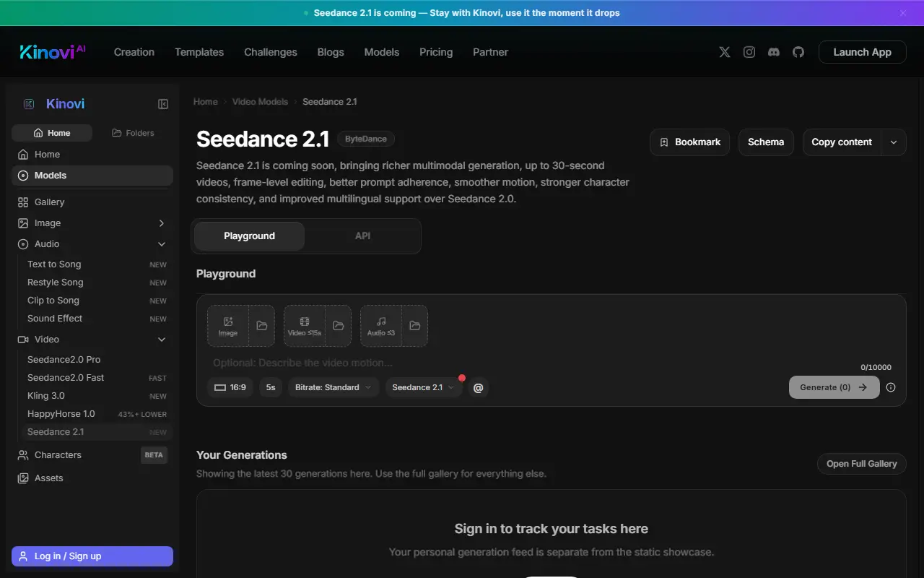The image size is (924, 578).
Task: Change the 16:9 aspect ratio selector
Action: [230, 387]
